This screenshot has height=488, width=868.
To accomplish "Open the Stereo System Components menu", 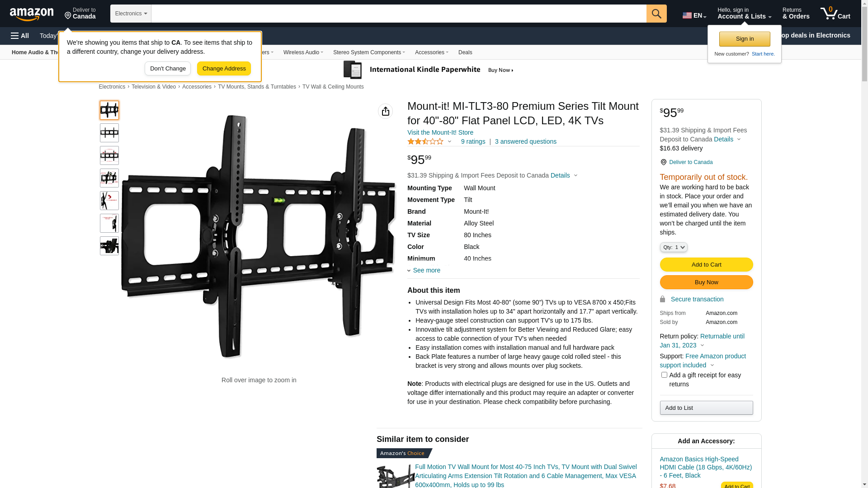I will click(369, 52).
